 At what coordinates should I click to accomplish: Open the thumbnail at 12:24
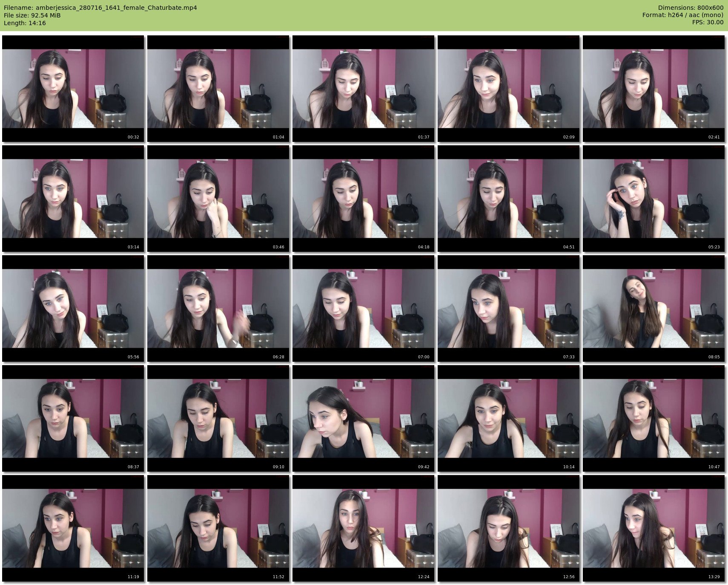tap(364, 528)
